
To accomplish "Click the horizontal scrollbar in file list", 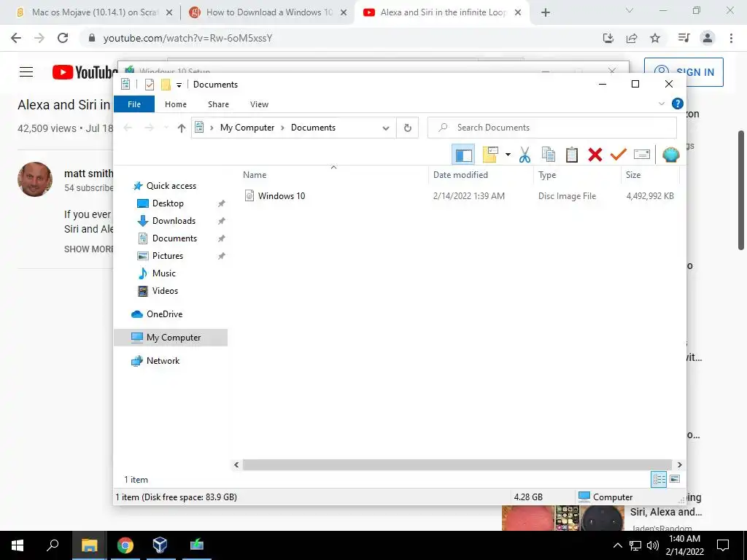I will [457, 464].
